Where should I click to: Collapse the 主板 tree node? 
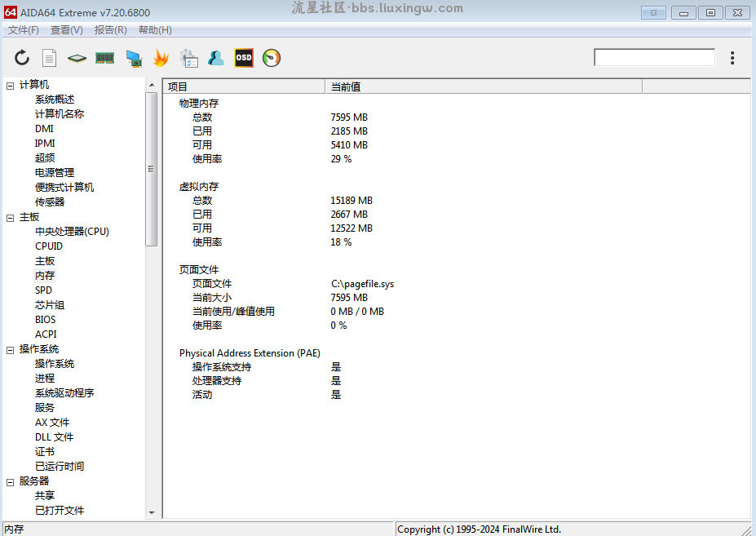(10, 218)
